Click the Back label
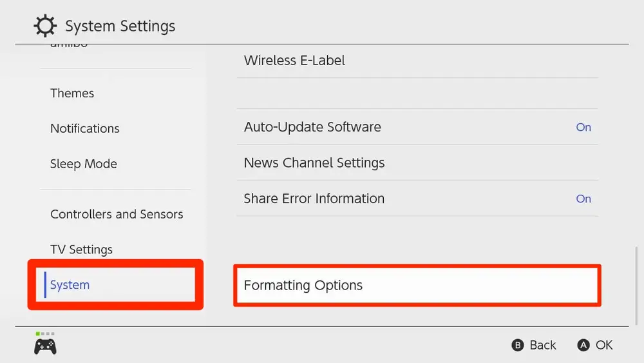The image size is (644, 363). (x=542, y=345)
